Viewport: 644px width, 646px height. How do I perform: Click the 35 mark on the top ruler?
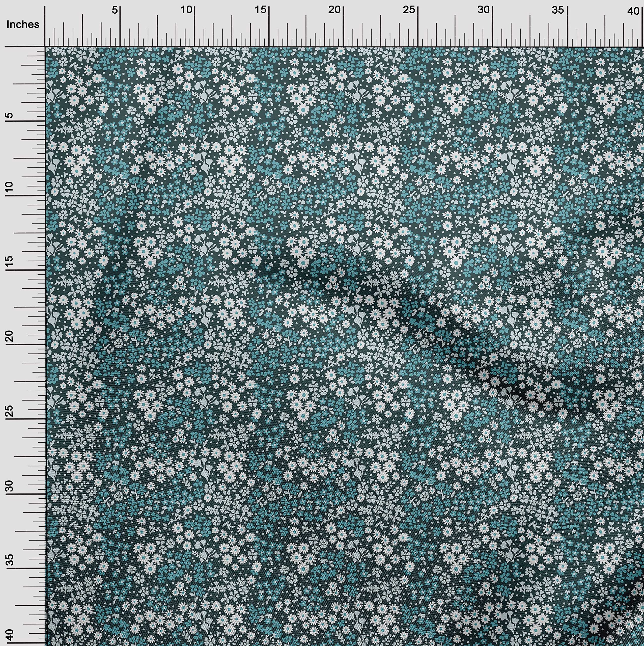[558, 10]
